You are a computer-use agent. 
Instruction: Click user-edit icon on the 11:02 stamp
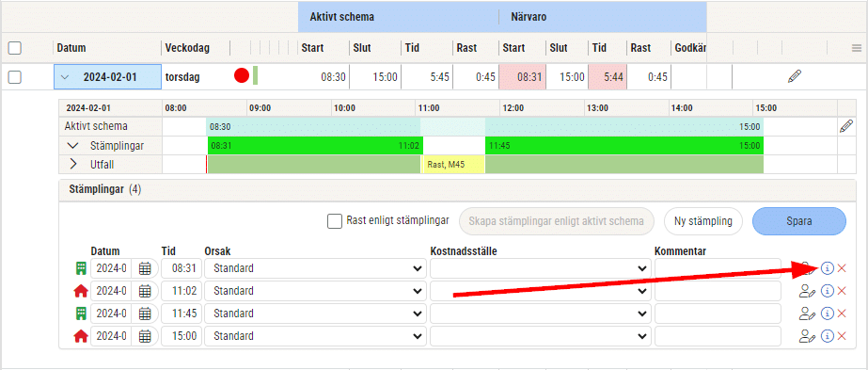[x=807, y=291]
